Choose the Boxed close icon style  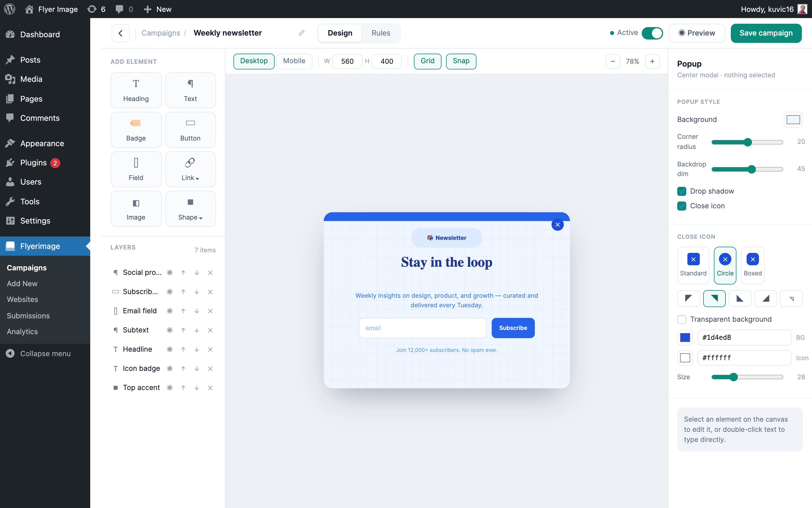tap(753, 265)
